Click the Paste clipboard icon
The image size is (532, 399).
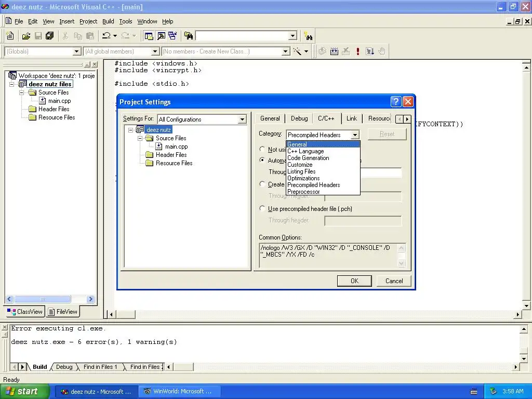90,36
